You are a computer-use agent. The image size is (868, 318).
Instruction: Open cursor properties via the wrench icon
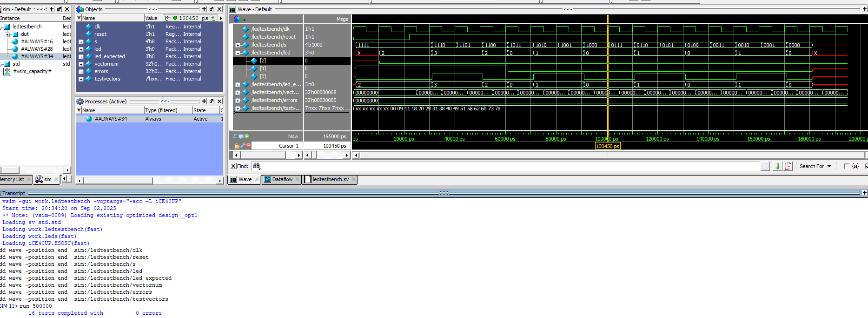pyautogui.click(x=243, y=146)
